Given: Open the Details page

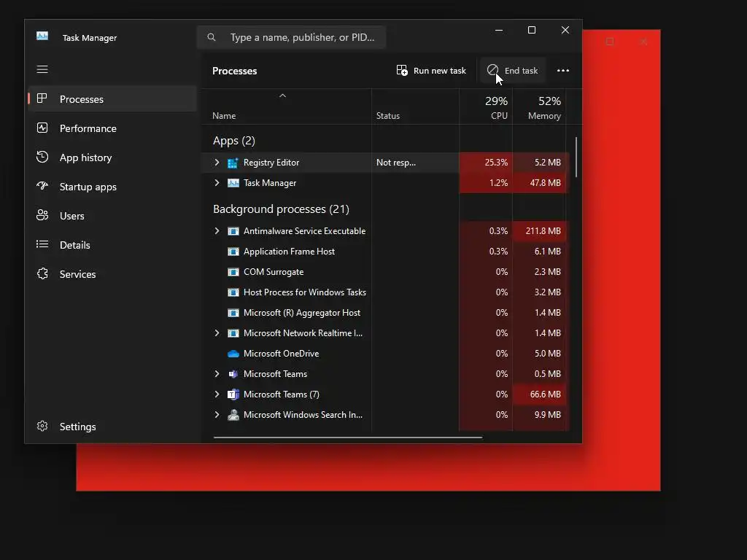Looking at the screenshot, I should point(112,245).
